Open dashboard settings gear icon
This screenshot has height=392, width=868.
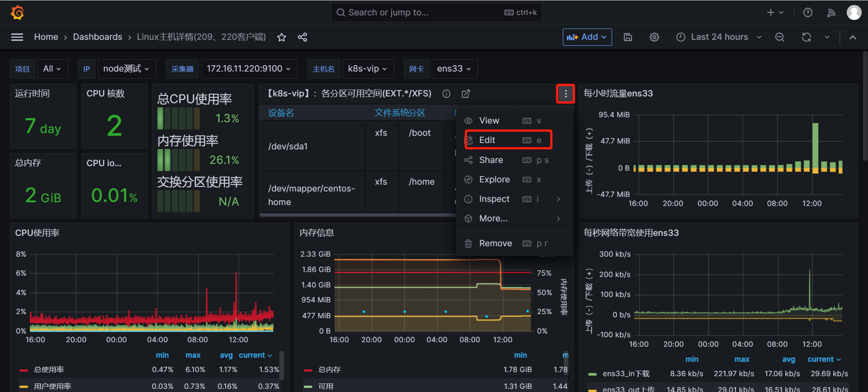point(654,37)
